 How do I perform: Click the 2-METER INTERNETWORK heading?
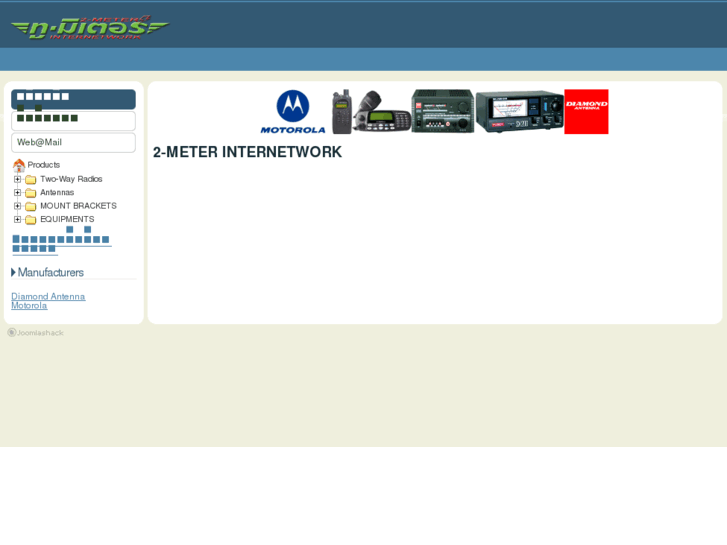tap(248, 152)
